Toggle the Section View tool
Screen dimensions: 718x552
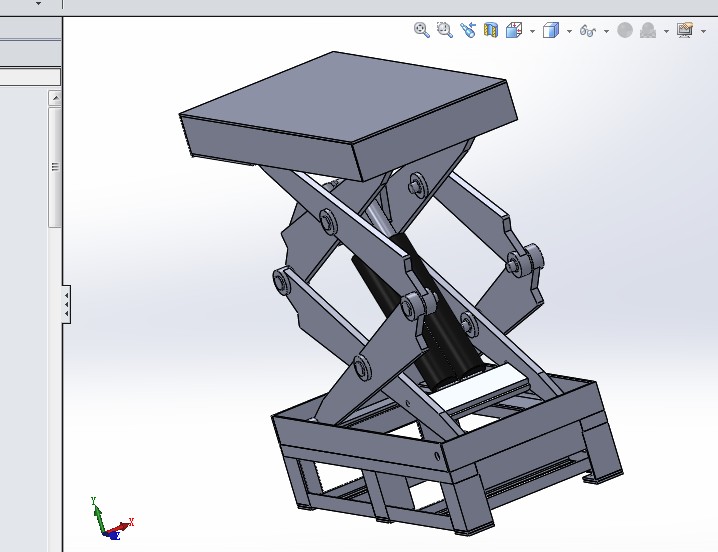click(491, 30)
